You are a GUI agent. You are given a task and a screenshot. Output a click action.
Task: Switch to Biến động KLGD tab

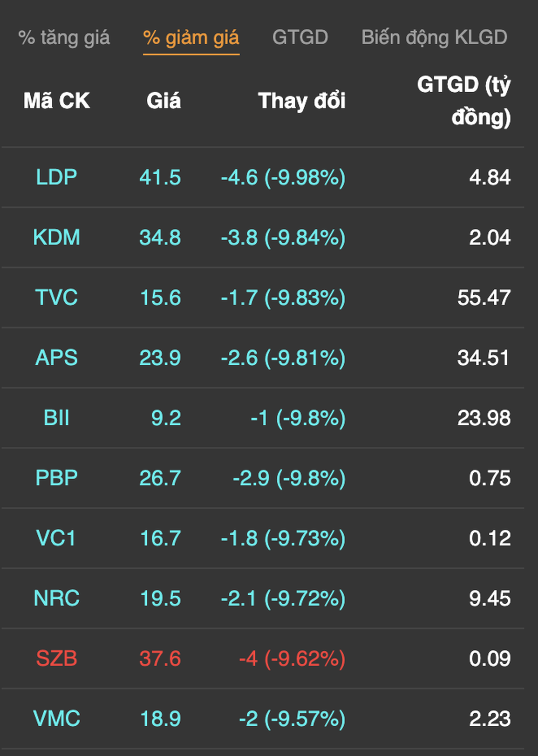pos(434,38)
